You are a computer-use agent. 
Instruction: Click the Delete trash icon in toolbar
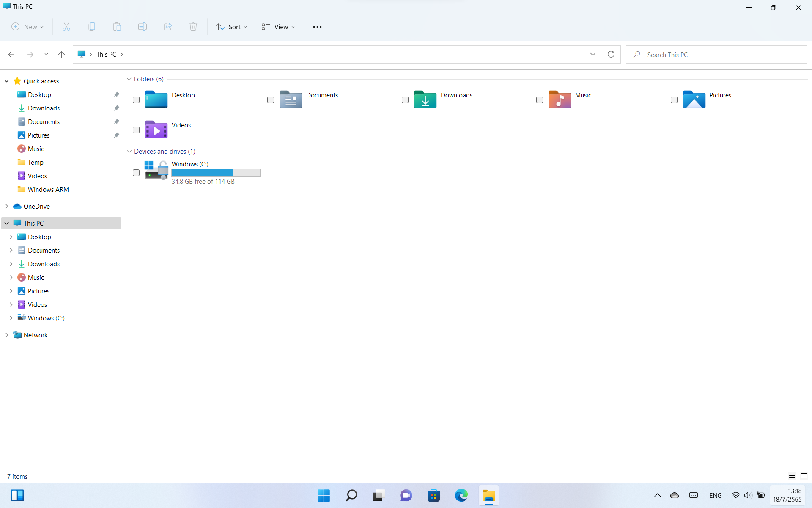193,27
